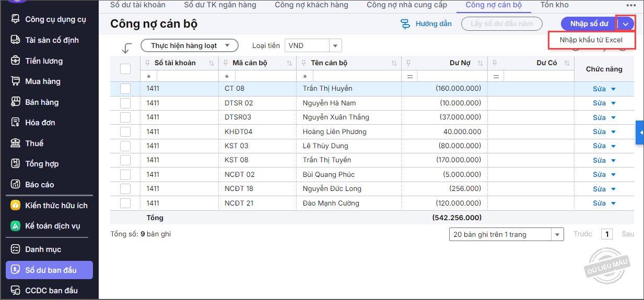Choose Nhập khẩu từ Excel menu item
Viewport: 644px width, 300px height.
(591, 40)
